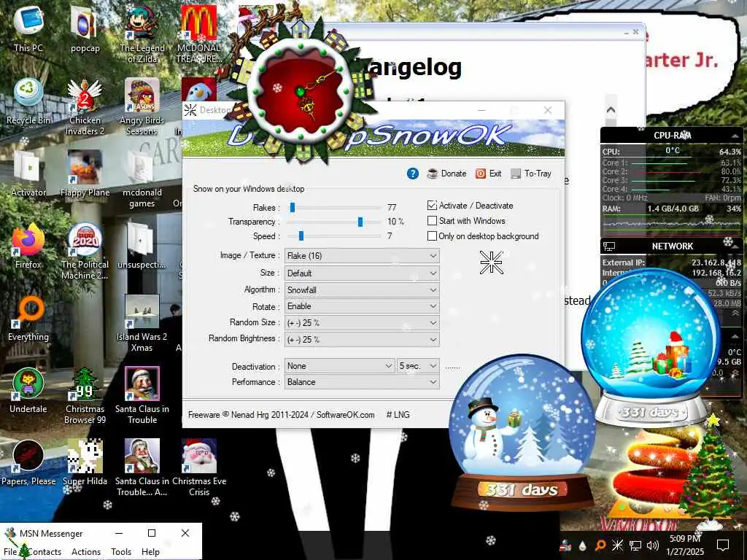This screenshot has height=560, width=747.
Task: Open the Size dropdown showing Default
Action: coord(362,273)
